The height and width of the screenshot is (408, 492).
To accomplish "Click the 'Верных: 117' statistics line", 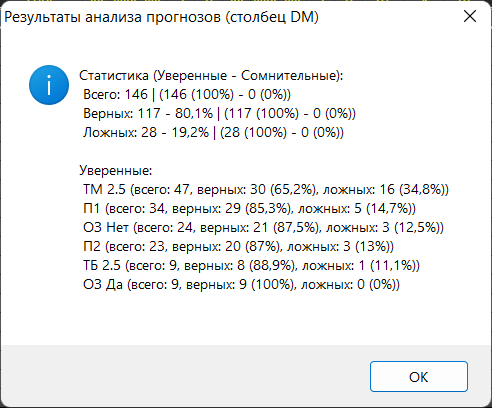I will point(219,114).
